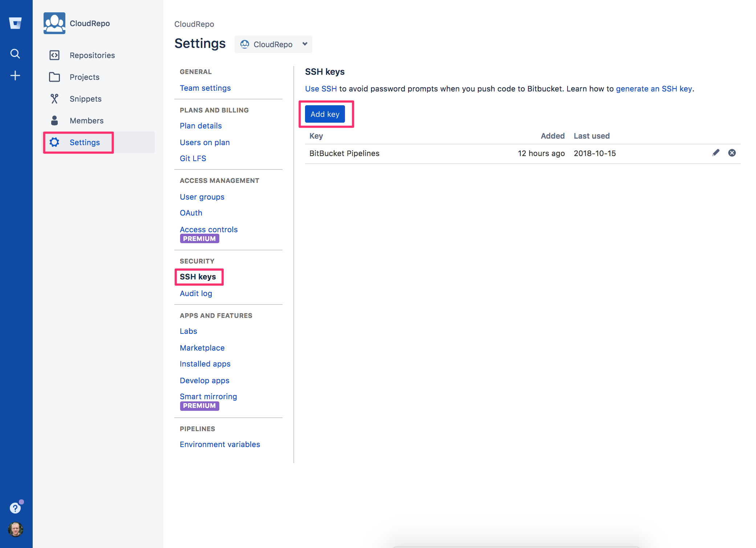This screenshot has height=548, width=756.
Task: Click the 12 hours ago cell
Action: click(541, 153)
